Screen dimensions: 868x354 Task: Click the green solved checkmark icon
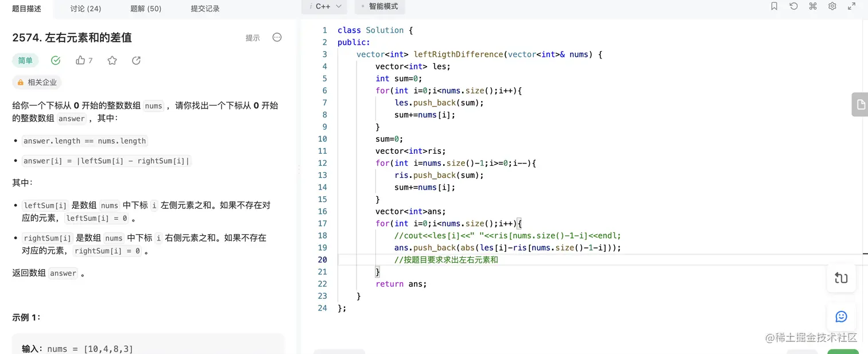coord(56,60)
